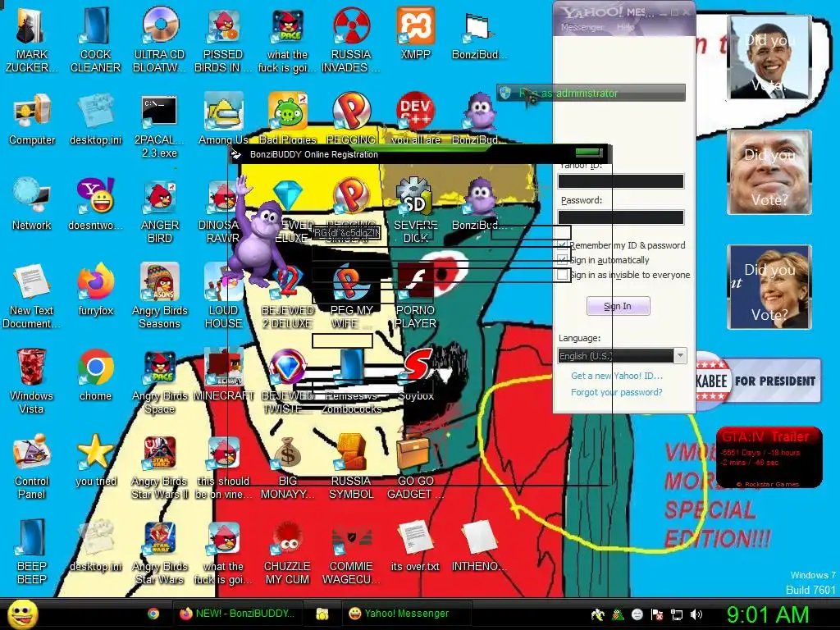Launch the Soybox desktop shortcut
This screenshot has width=840, height=630.
click(x=416, y=375)
